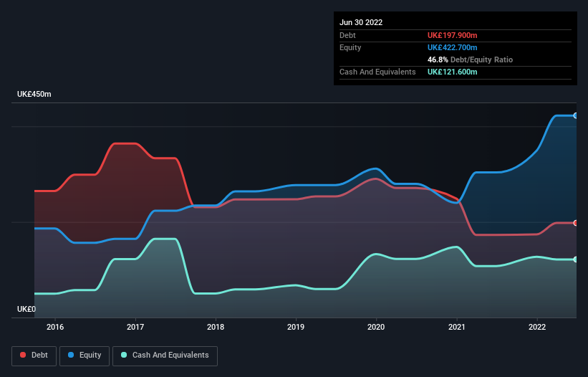
Task: Click the teal Cash legend dot
Action: [124, 355]
